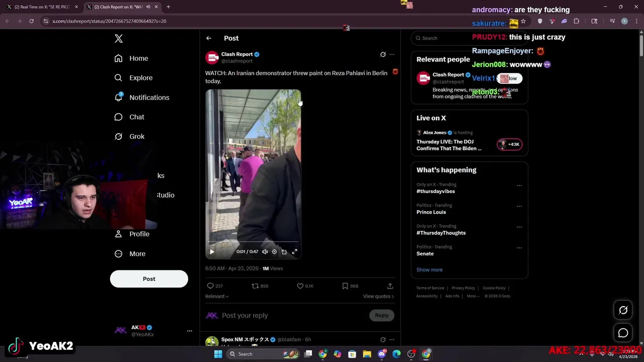644x362 pixels.
Task: Open Grok explain icon on Clash Report post
Action: 383,54
